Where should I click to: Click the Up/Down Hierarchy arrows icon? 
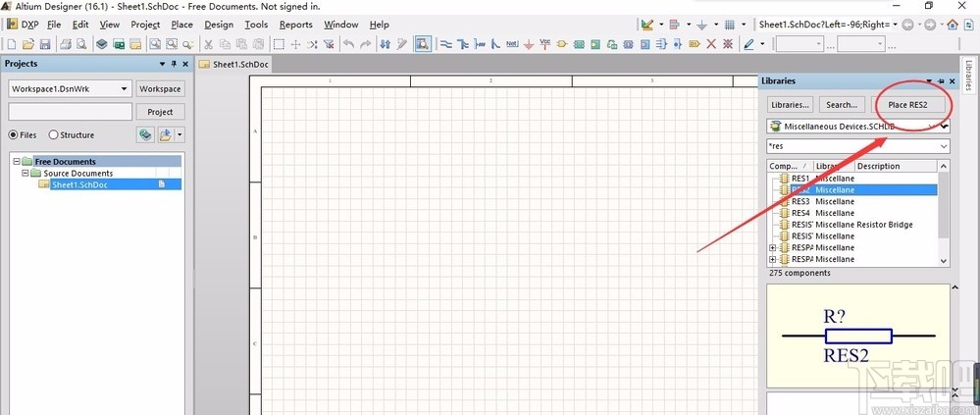(386, 44)
